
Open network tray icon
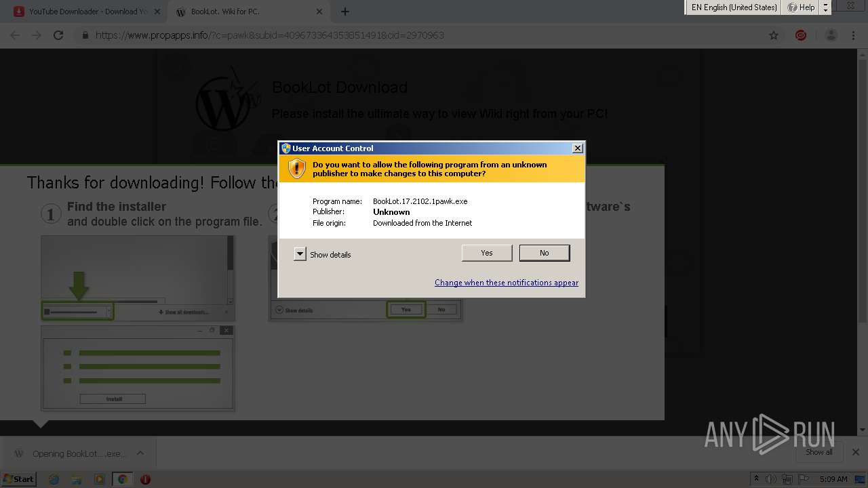pos(789,479)
